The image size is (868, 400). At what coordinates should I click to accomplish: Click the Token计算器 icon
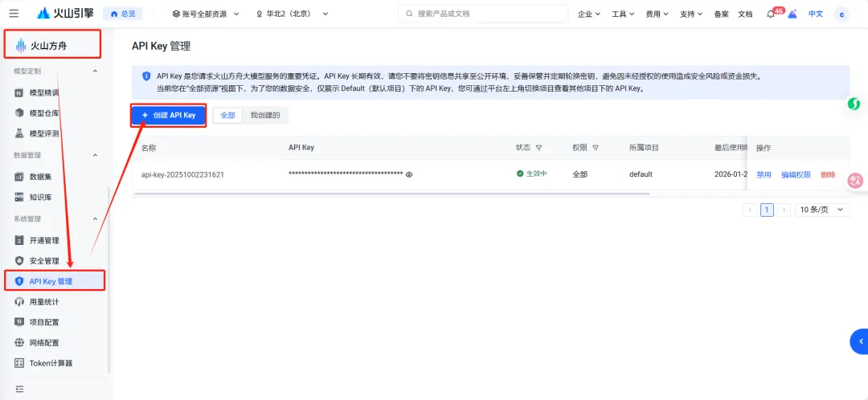(x=18, y=363)
